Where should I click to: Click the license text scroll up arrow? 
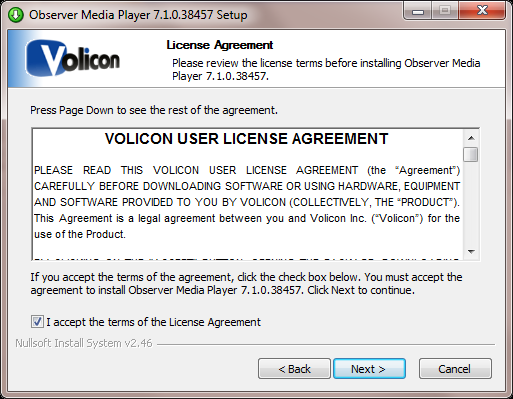(x=471, y=138)
